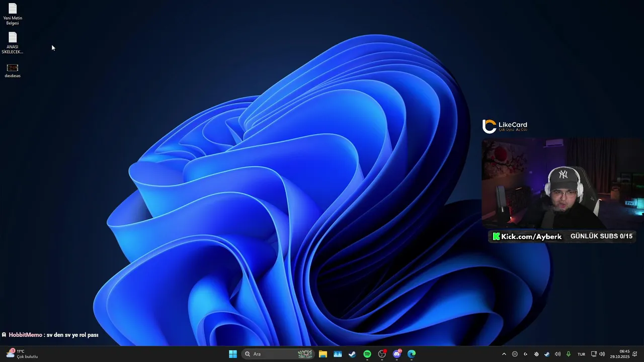
Task: Open the clock showing 06:45
Action: [x=620, y=354]
